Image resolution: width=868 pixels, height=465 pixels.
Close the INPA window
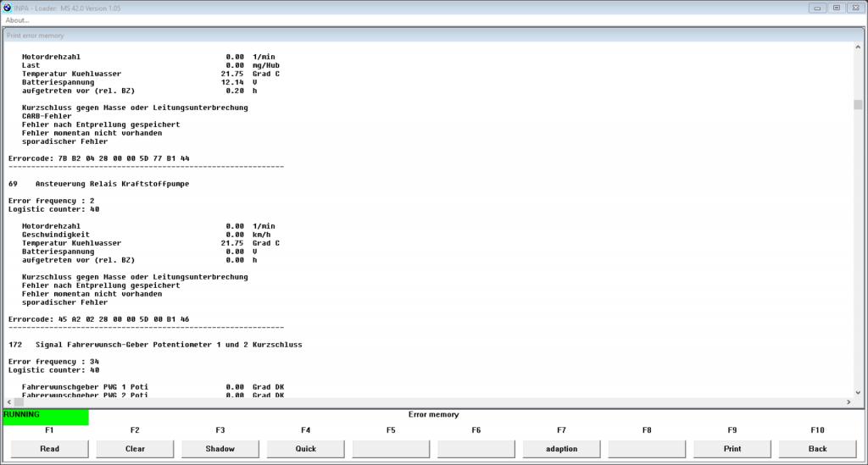[x=856, y=8]
